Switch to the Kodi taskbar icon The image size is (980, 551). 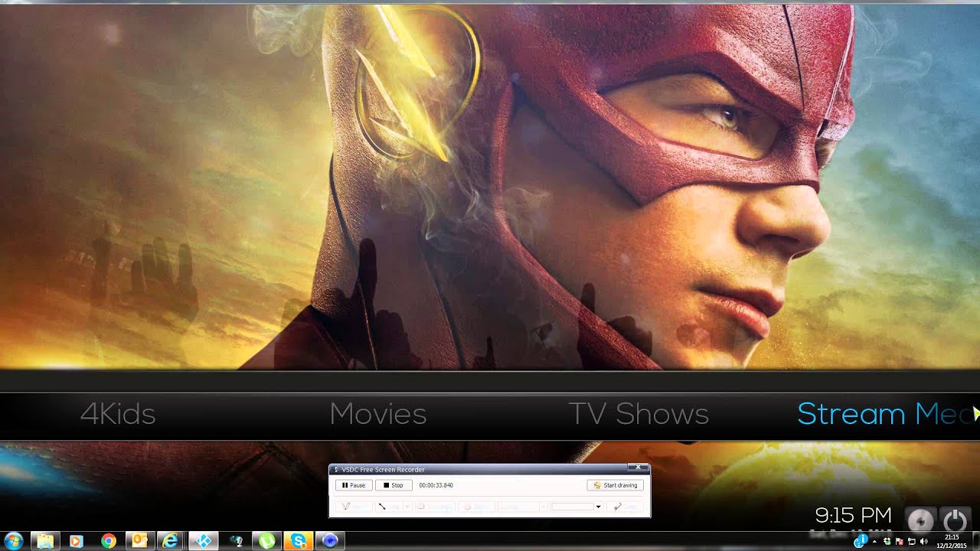tap(204, 541)
